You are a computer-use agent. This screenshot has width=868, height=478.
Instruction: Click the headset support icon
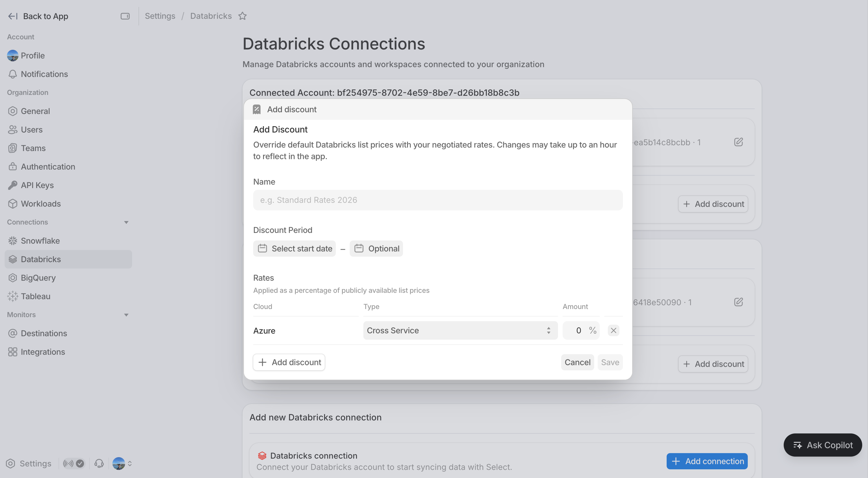(99, 464)
